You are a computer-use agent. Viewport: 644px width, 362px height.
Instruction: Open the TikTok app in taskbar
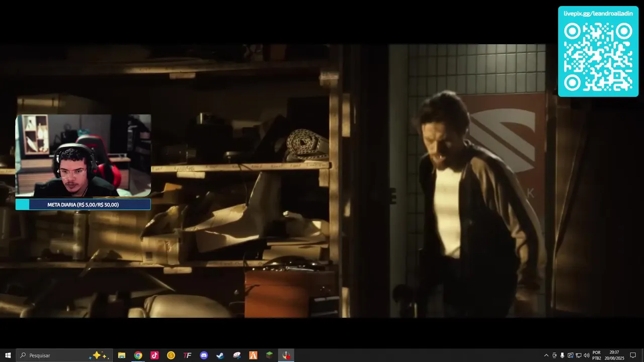pyautogui.click(x=154, y=355)
